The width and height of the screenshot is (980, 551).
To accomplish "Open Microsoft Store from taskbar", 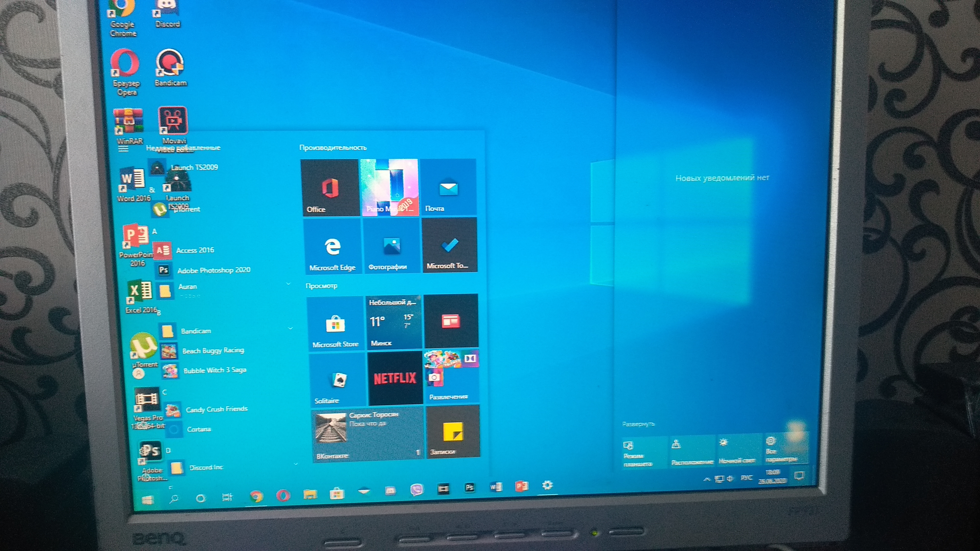I will coord(337,494).
